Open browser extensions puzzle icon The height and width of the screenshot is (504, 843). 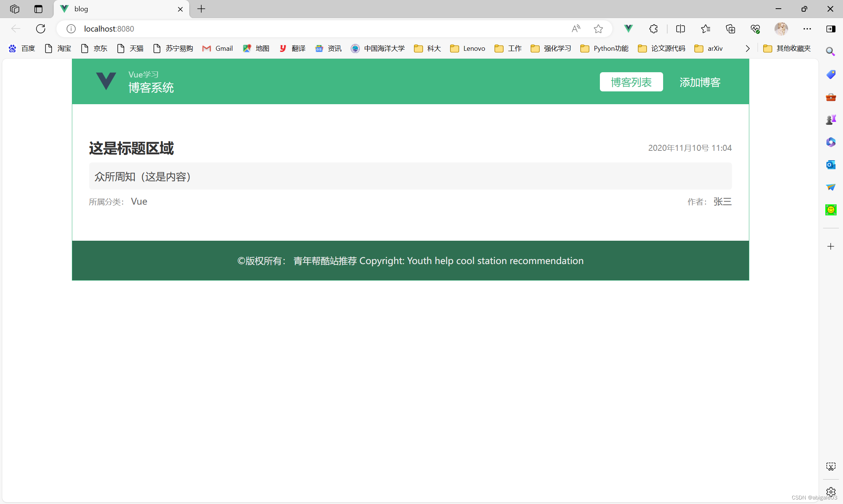click(653, 29)
